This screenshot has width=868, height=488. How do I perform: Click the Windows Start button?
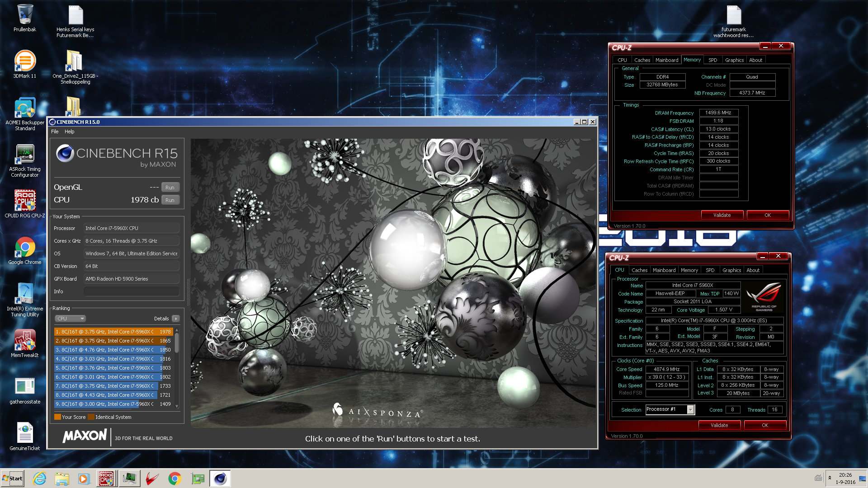13,479
